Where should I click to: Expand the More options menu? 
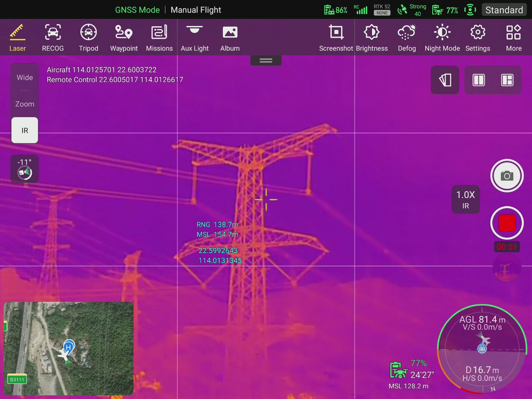[x=514, y=37]
